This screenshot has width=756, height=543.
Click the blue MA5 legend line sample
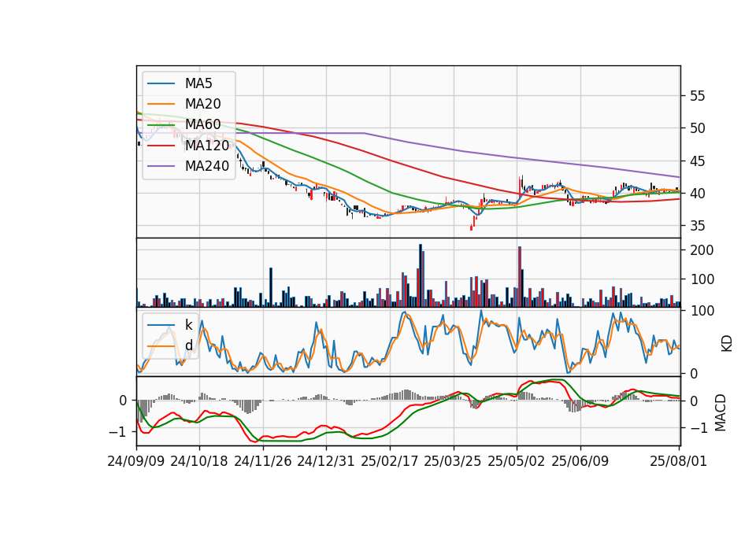coord(161,83)
